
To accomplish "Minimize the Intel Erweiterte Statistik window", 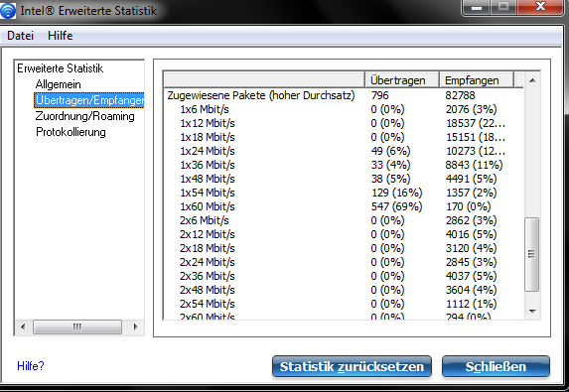I will [477, 7].
